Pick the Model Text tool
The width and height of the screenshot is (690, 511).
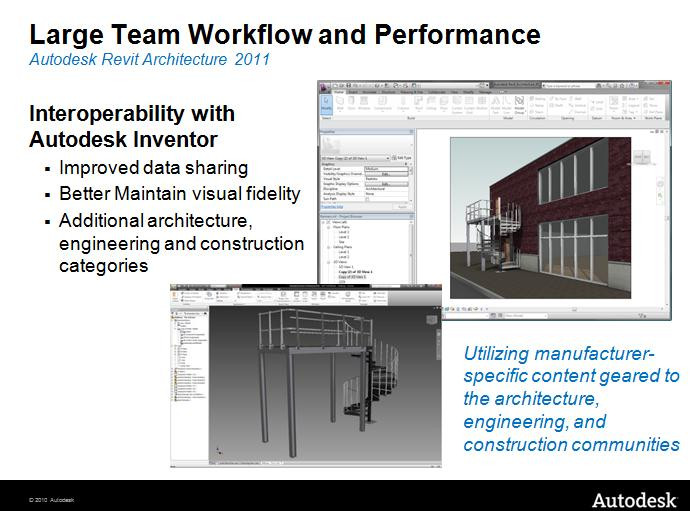[495, 105]
